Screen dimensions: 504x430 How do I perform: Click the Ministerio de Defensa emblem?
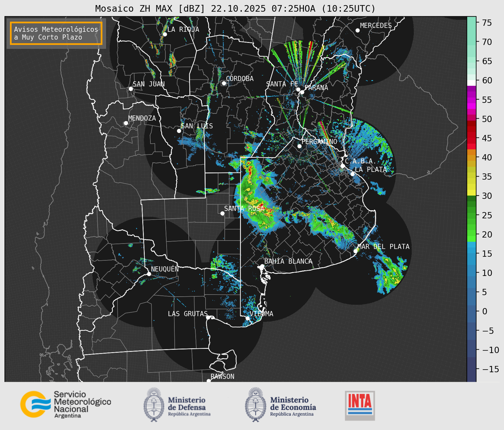click(x=154, y=405)
